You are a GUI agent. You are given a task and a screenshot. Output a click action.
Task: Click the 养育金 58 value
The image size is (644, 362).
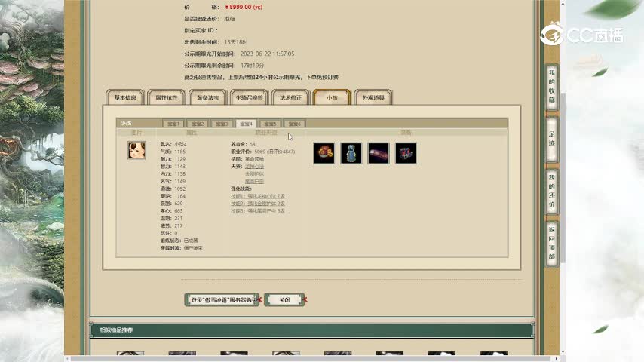(x=253, y=144)
